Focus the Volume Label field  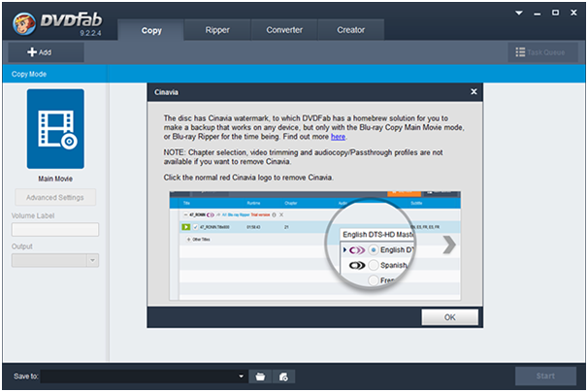click(x=55, y=229)
